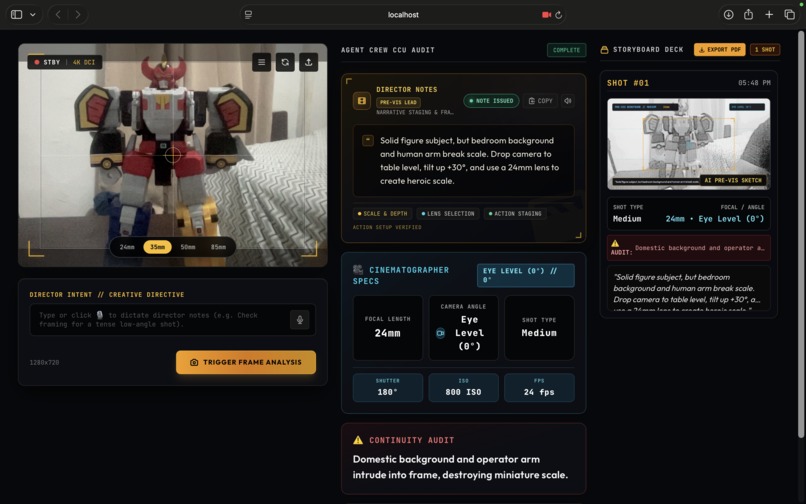Viewport: 806px width, 504px height.
Task: Click the switch camera refresh icon on preview
Action: click(285, 62)
